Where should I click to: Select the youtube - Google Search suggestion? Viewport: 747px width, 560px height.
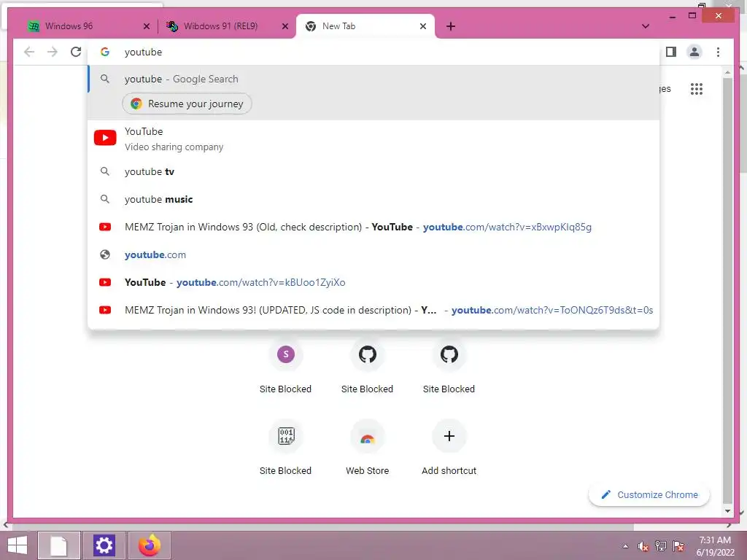[373, 79]
